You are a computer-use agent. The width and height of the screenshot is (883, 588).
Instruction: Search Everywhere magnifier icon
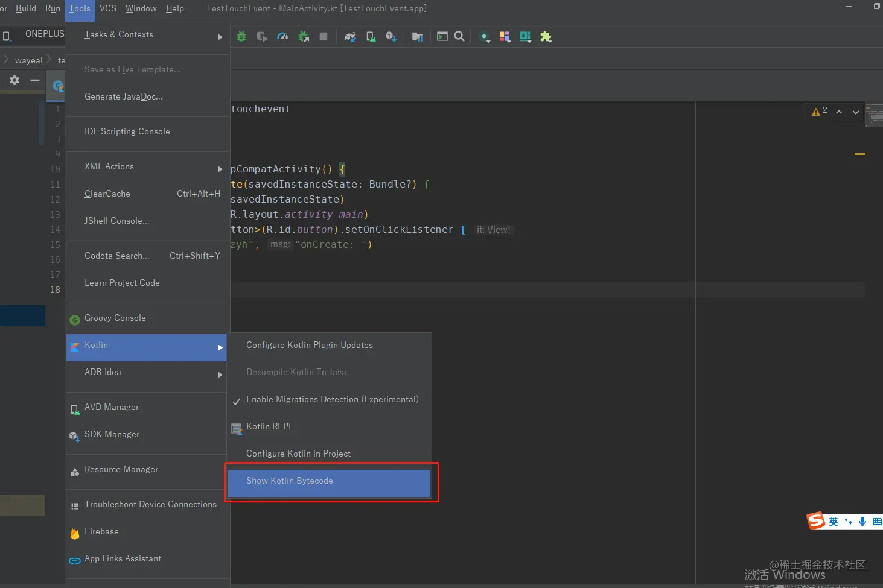459,37
